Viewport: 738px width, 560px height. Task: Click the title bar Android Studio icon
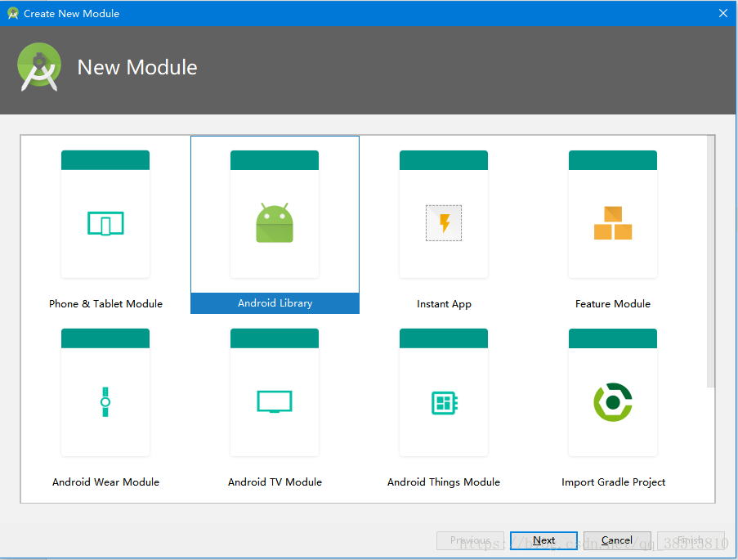pos(13,13)
